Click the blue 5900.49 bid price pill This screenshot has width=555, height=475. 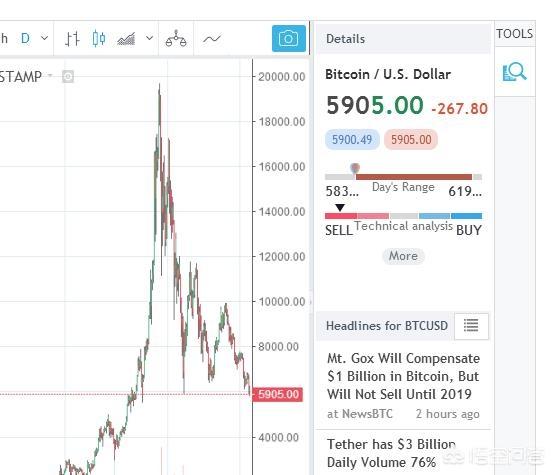(x=352, y=139)
